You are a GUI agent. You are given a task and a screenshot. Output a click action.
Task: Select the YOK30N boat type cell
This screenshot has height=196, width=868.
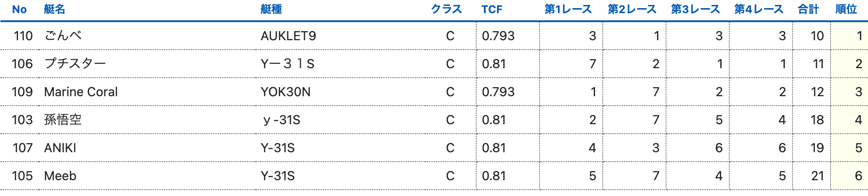[x=285, y=92]
